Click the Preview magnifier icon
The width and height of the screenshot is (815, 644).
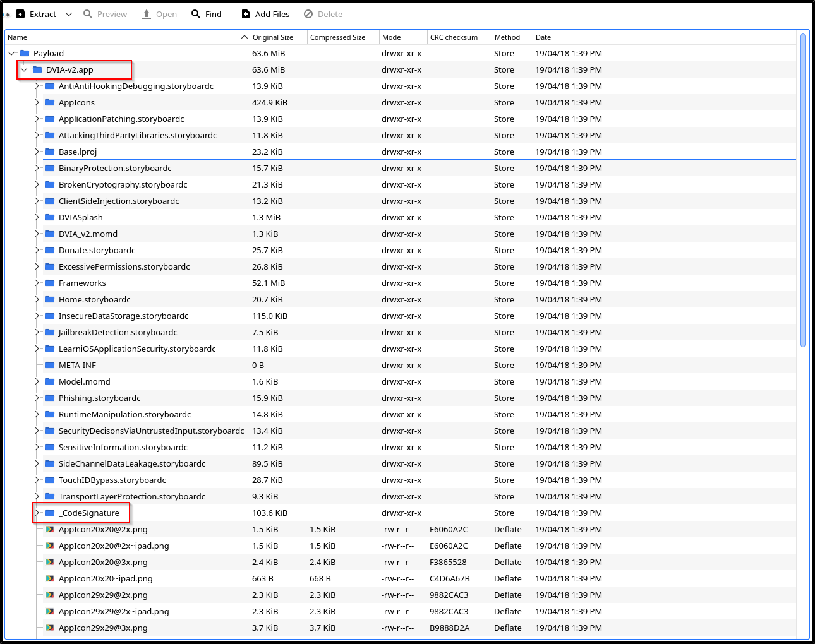point(88,14)
